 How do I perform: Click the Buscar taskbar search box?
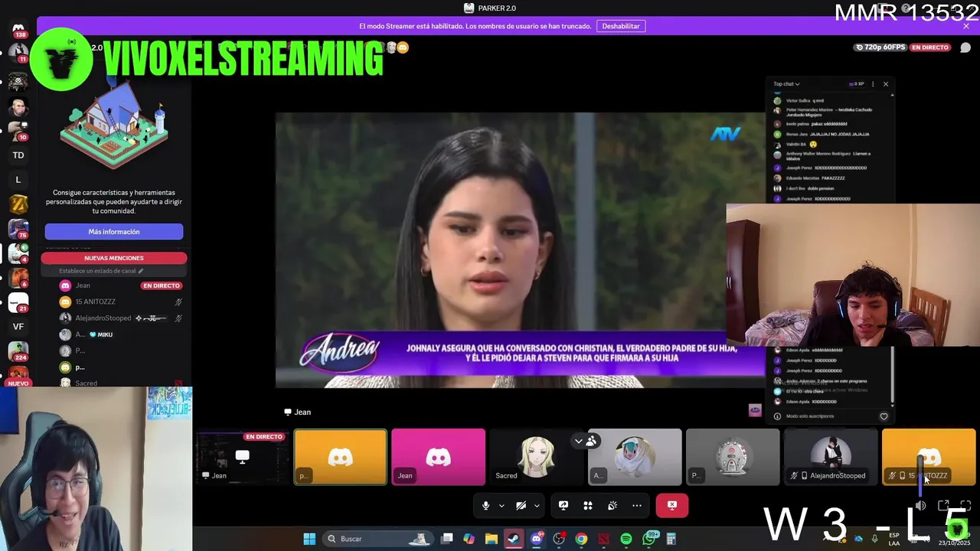(378, 539)
